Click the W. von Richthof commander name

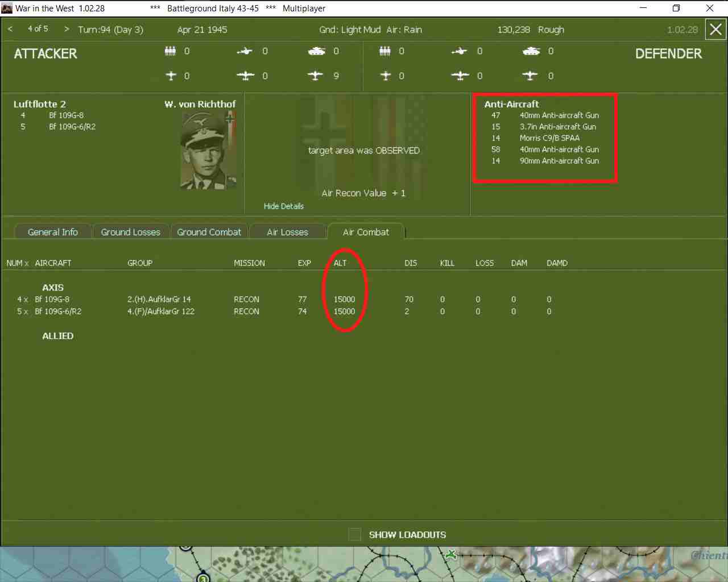click(x=200, y=104)
